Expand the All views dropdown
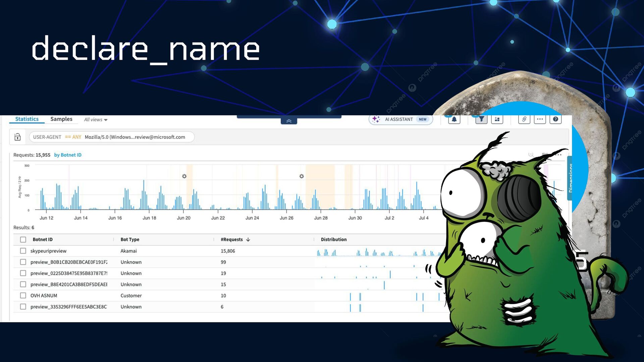Viewport: 644px width, 362px height. (96, 120)
